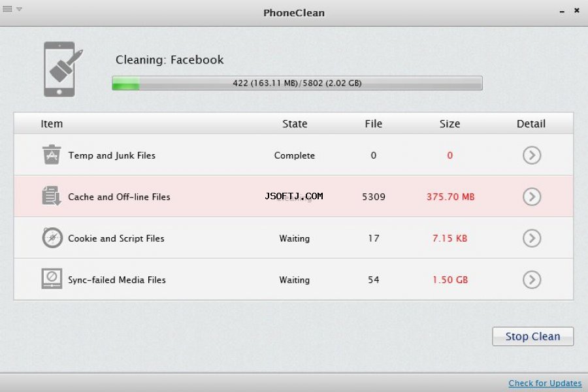Screen dimensions: 588x392
Task: Open detail arrow for Cache and Off-line Files
Action: (532, 197)
